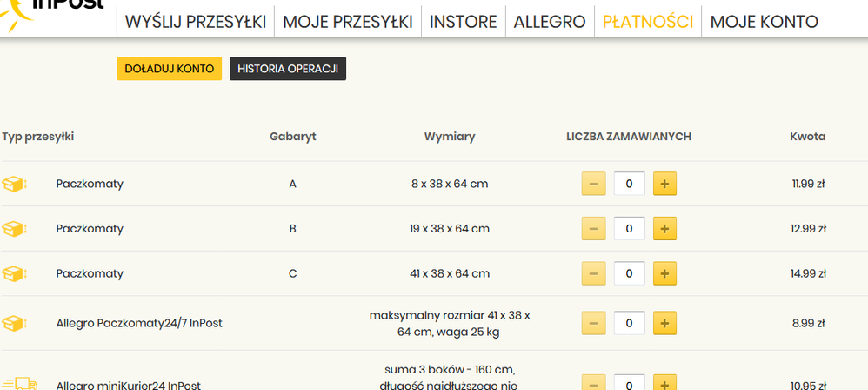Click parcel icon for Paczkomaty gabaryt C

[x=14, y=273]
